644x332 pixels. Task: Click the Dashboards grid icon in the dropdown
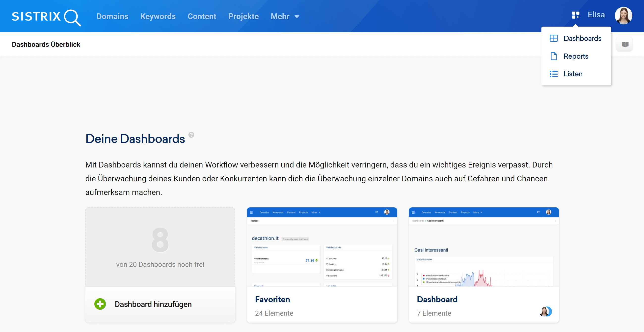[554, 38]
